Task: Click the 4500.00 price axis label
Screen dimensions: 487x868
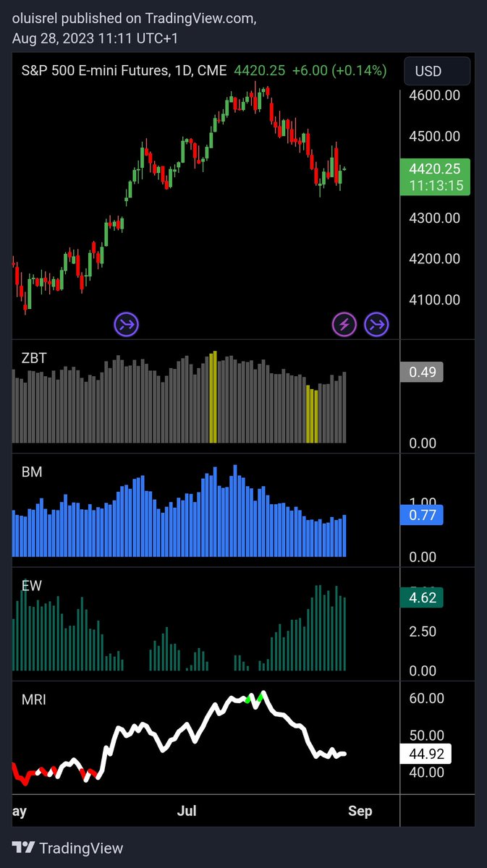Action: pos(434,136)
